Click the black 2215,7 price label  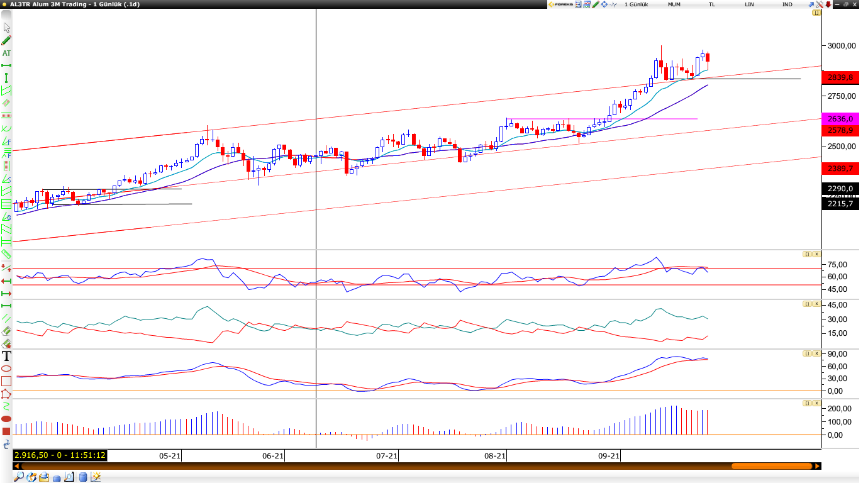[840, 204]
